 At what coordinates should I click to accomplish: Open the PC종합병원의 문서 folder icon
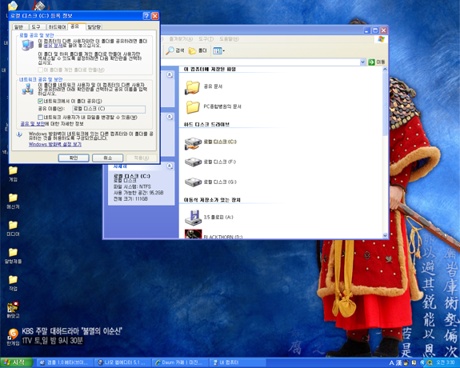coord(192,107)
